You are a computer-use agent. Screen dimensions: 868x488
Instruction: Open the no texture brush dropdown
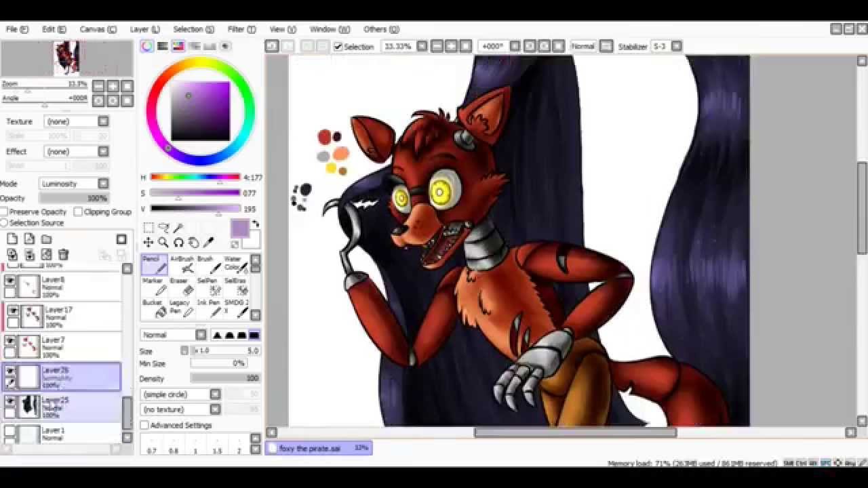pos(180,409)
